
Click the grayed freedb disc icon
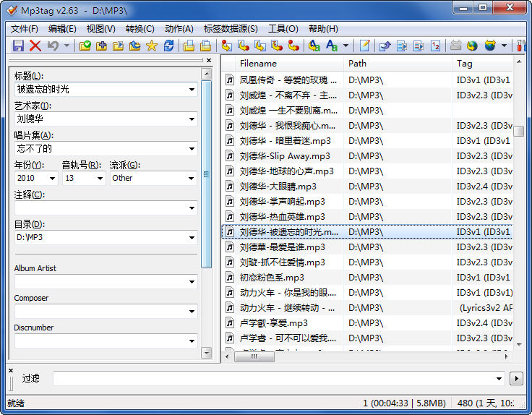pyautogui.click(x=455, y=45)
